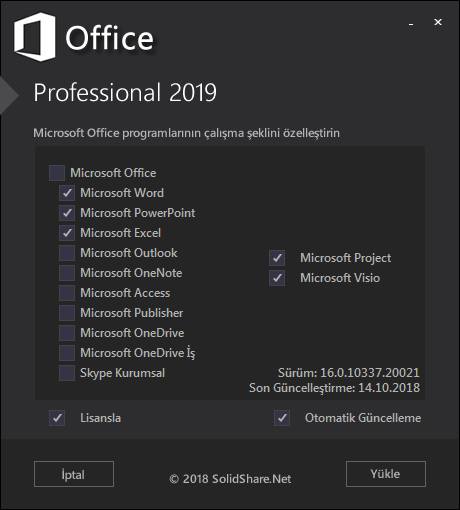Click the İptal button
The width and height of the screenshot is (460, 510).
(74, 474)
